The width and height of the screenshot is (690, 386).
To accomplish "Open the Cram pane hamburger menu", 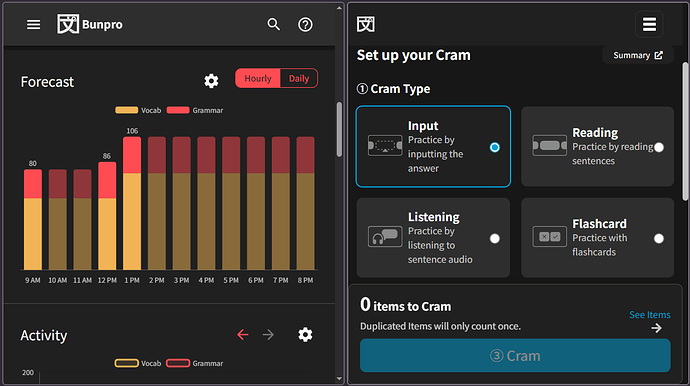I will point(649,24).
